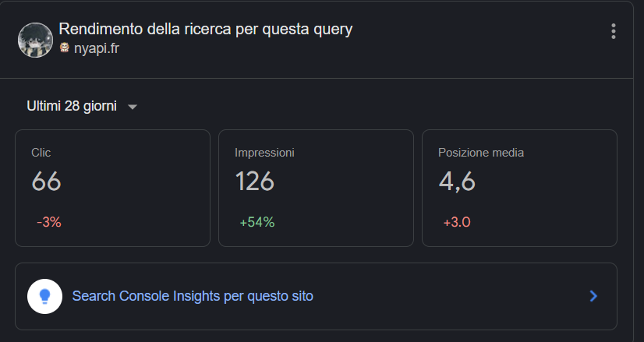This screenshot has height=342, width=644.
Task: Click the 4,6 average position value
Action: 457,182
